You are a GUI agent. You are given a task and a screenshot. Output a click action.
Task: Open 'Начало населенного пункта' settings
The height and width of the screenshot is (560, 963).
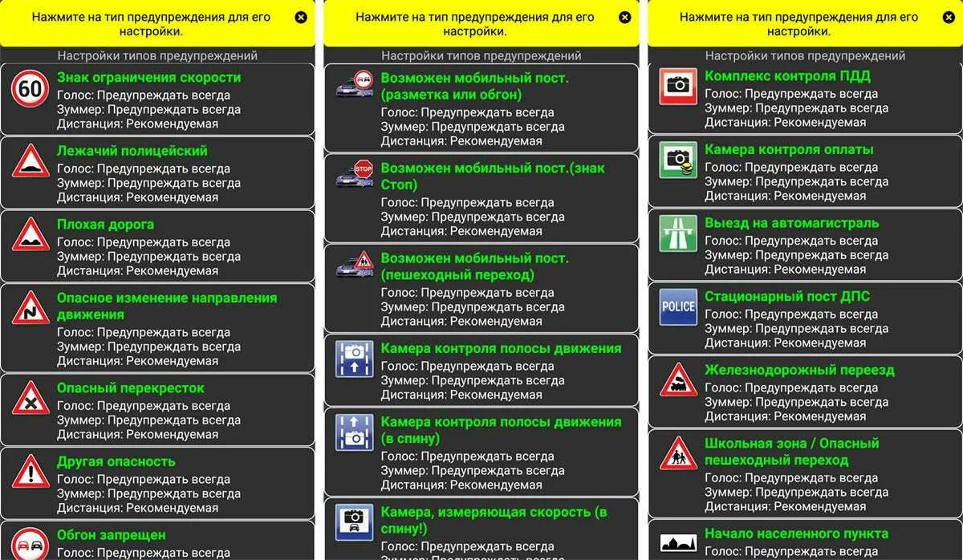pos(806,540)
